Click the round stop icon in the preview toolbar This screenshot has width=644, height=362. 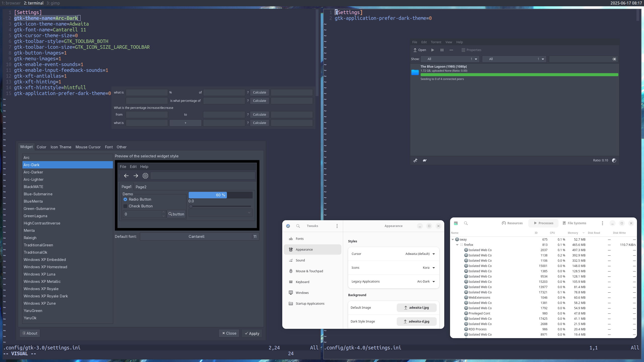coord(145,176)
